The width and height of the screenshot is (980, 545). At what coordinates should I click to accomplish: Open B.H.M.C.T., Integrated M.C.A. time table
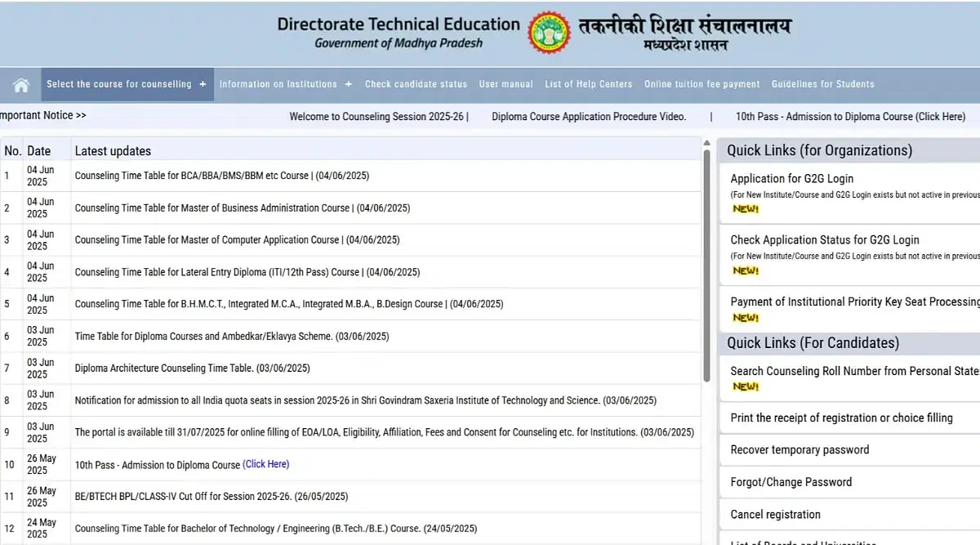click(x=289, y=304)
